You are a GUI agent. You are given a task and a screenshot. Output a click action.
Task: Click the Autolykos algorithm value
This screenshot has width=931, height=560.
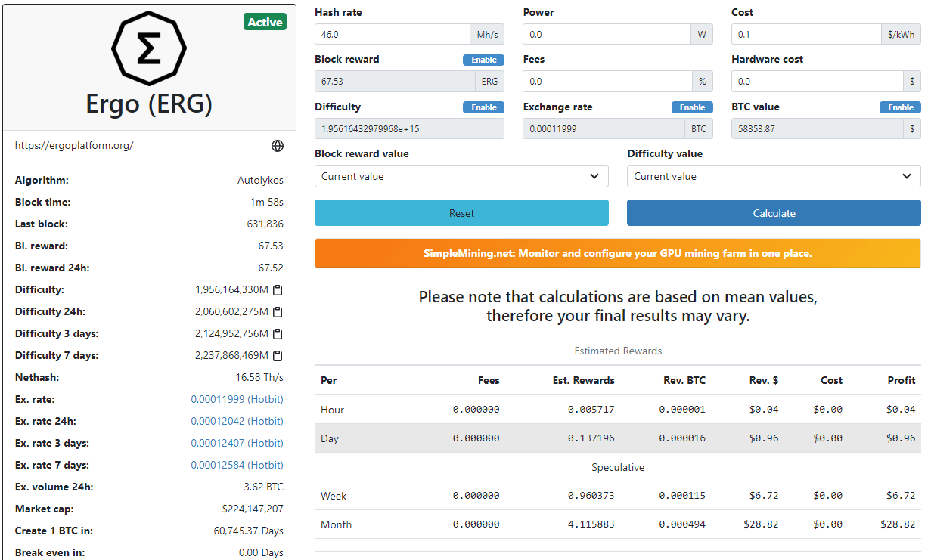tap(260, 181)
